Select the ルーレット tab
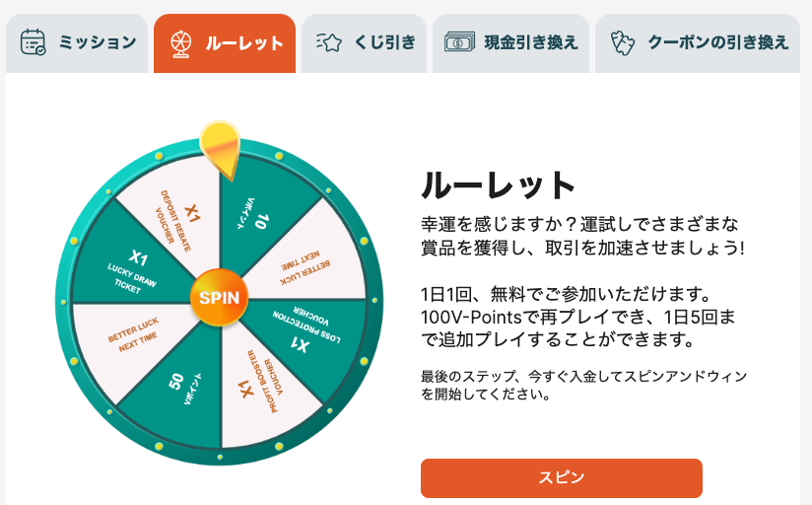The height and width of the screenshot is (505, 812). click(225, 43)
